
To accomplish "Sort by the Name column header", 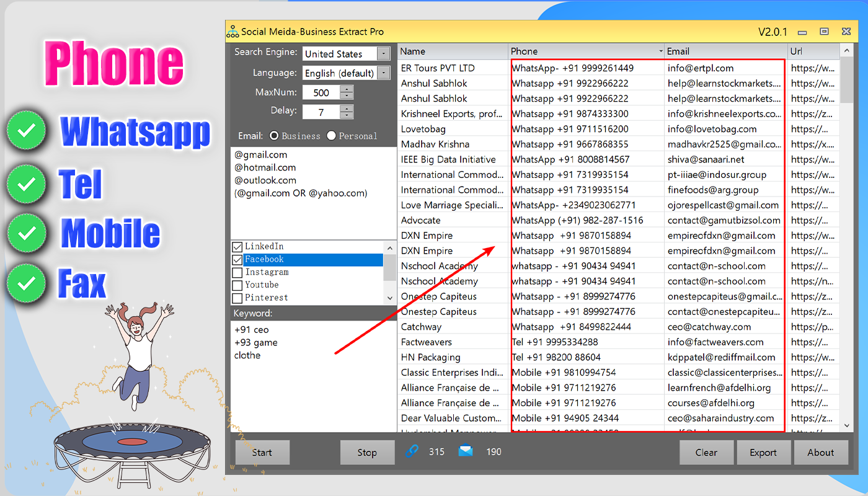I will pyautogui.click(x=453, y=51).
